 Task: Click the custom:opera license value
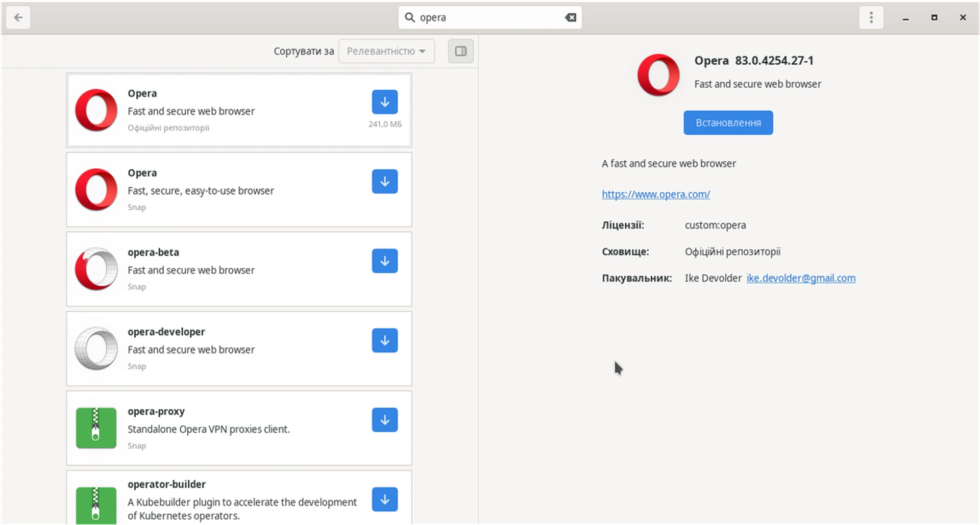[x=715, y=225]
